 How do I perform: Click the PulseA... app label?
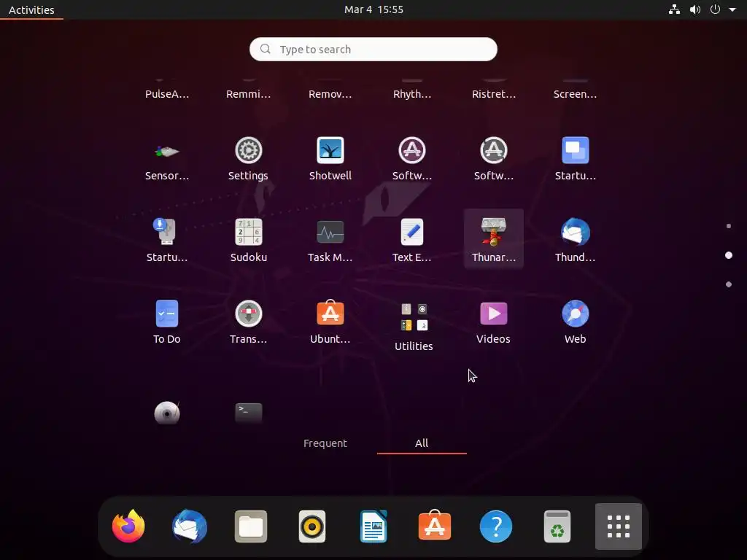(x=167, y=94)
